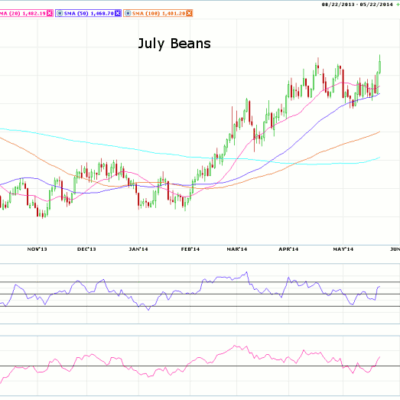Select the SMA (50) legend label

[x=89, y=13]
